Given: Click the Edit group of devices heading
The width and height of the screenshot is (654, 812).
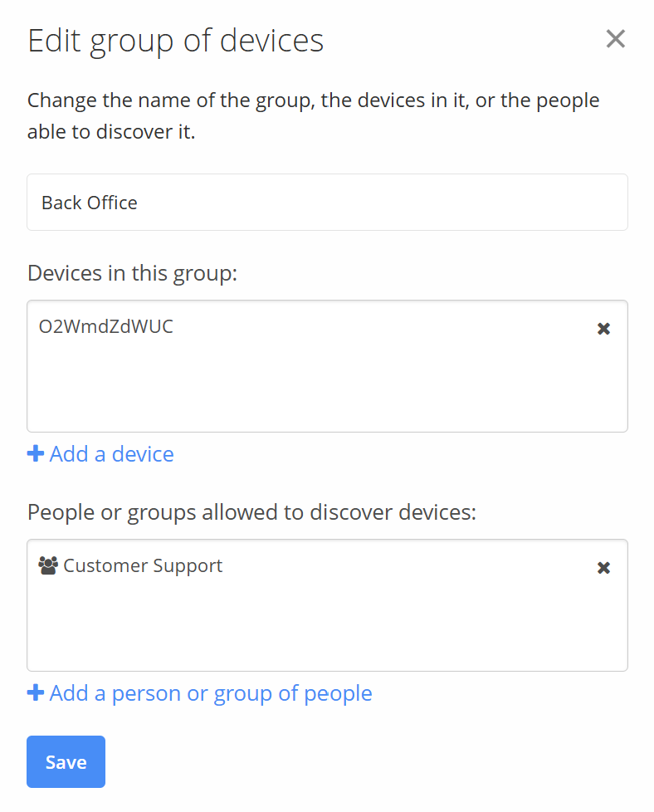Looking at the screenshot, I should [x=176, y=40].
